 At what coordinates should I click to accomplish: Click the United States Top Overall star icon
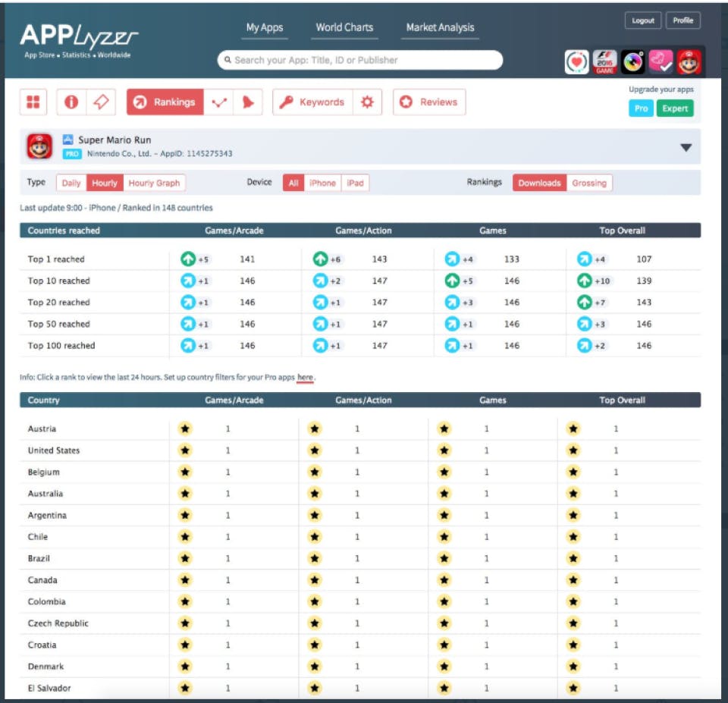click(573, 450)
